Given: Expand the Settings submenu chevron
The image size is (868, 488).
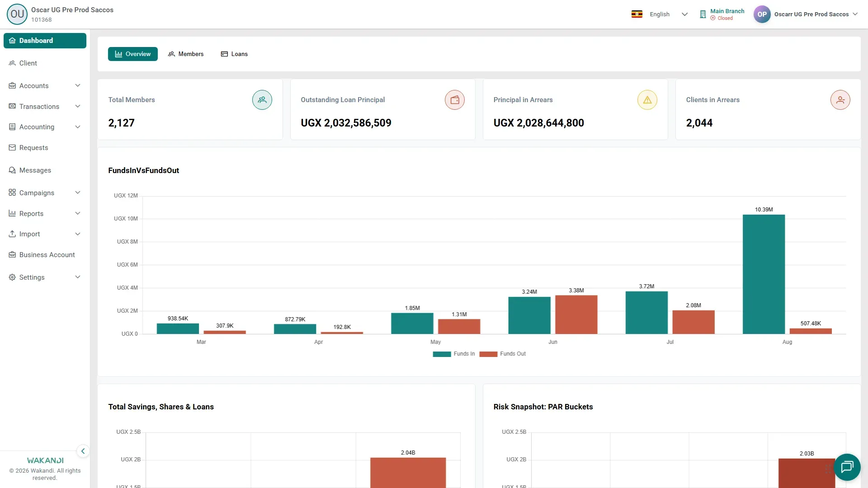Looking at the screenshot, I should click(78, 277).
